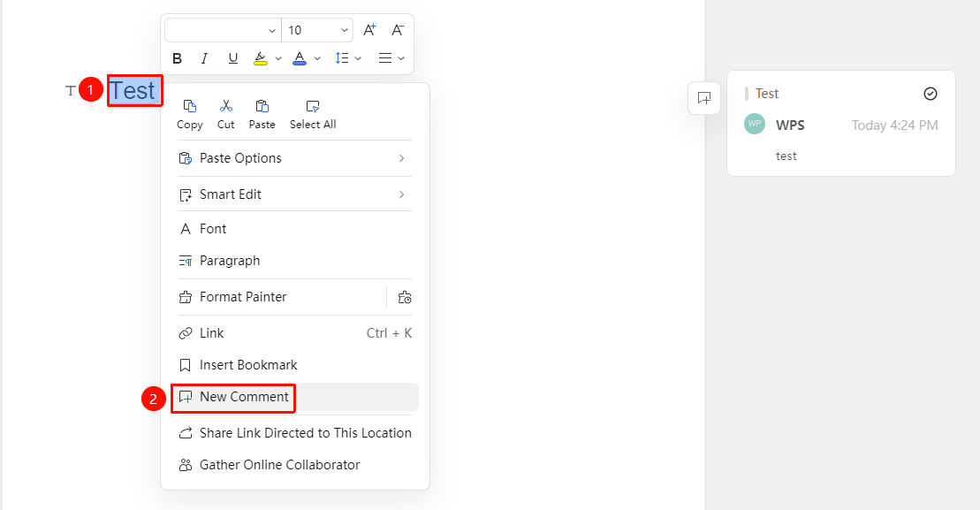The height and width of the screenshot is (510, 980).
Task: Toggle Bold formatting in mini toolbar
Action: tap(177, 58)
